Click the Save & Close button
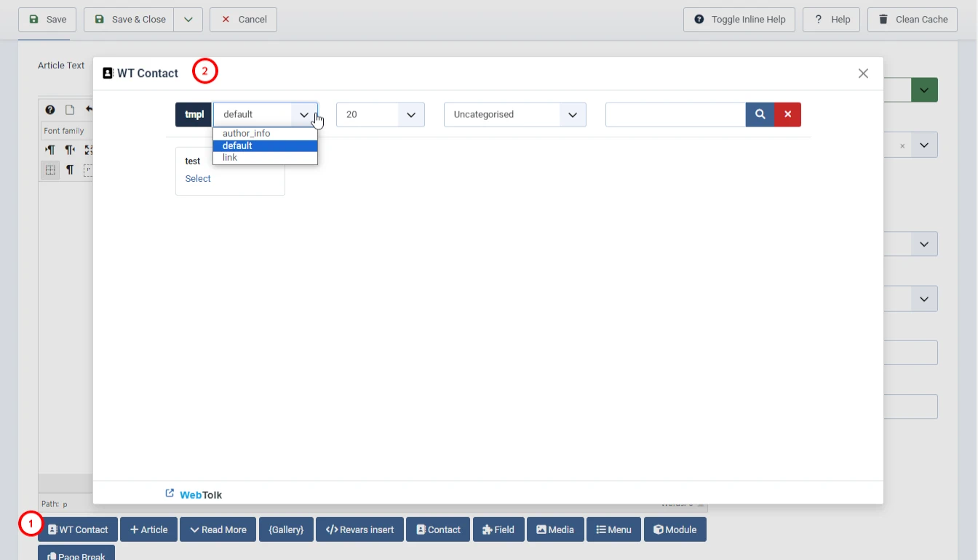This screenshot has height=560, width=978. [x=129, y=20]
